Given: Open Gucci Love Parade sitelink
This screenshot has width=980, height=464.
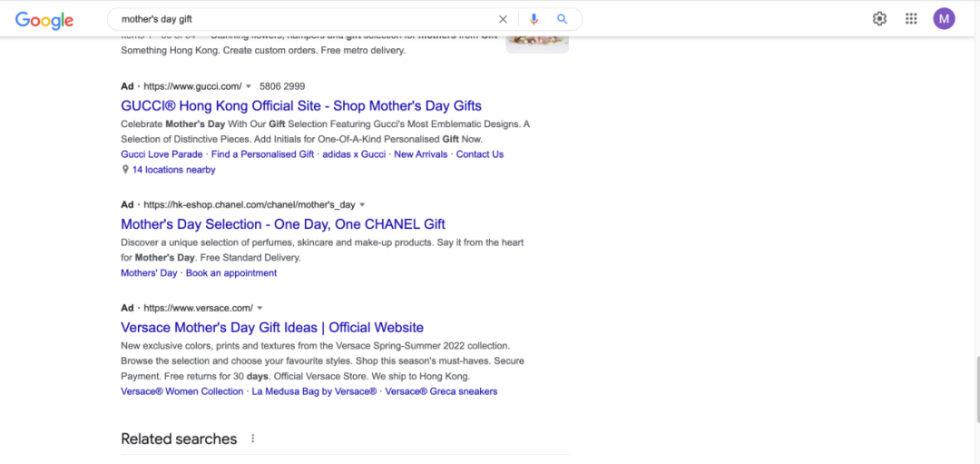Looking at the screenshot, I should (x=162, y=153).
